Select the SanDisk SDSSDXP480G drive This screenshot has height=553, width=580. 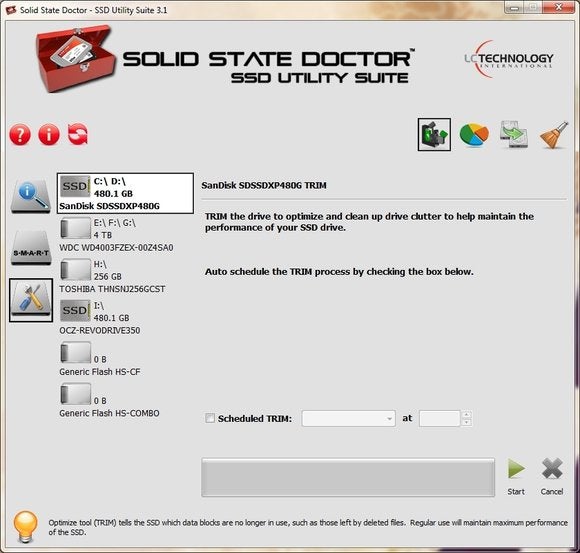[x=125, y=193]
